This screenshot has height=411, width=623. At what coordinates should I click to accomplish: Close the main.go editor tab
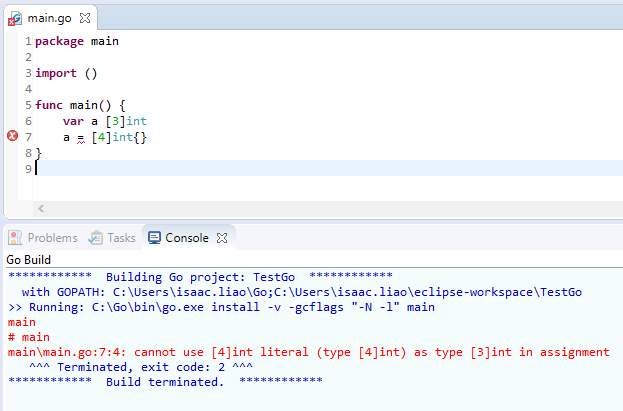pos(84,18)
